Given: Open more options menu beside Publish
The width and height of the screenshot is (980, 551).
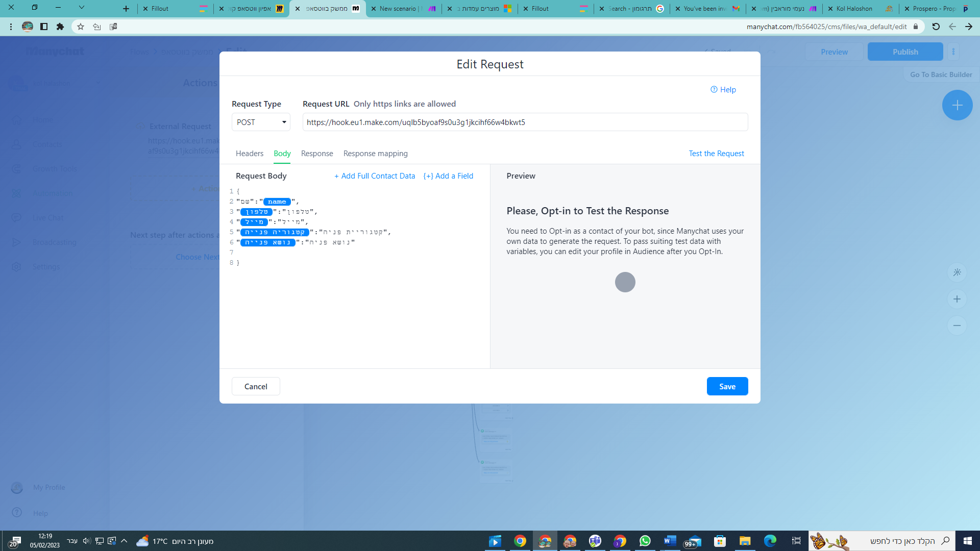Looking at the screenshot, I should [953, 52].
